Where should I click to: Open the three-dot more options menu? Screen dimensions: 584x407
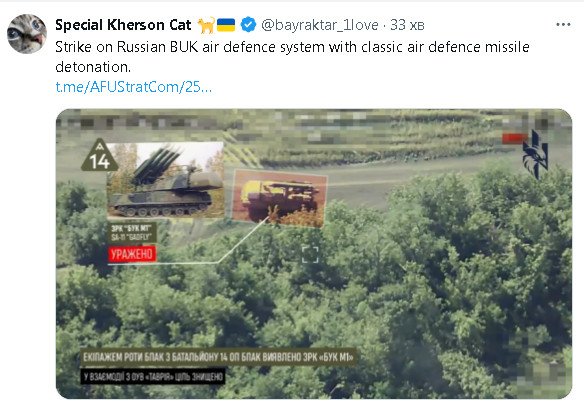tap(563, 25)
